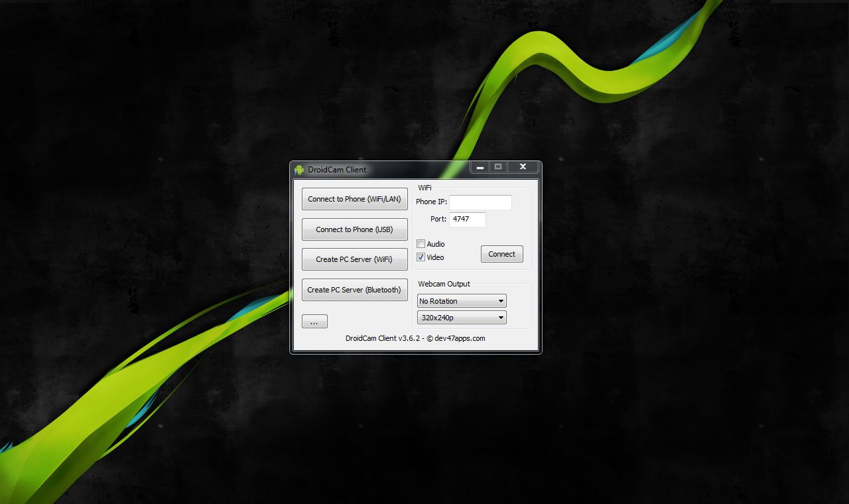This screenshot has height=504, width=849.
Task: Click the Webcam Output group label
Action: pyautogui.click(x=444, y=284)
